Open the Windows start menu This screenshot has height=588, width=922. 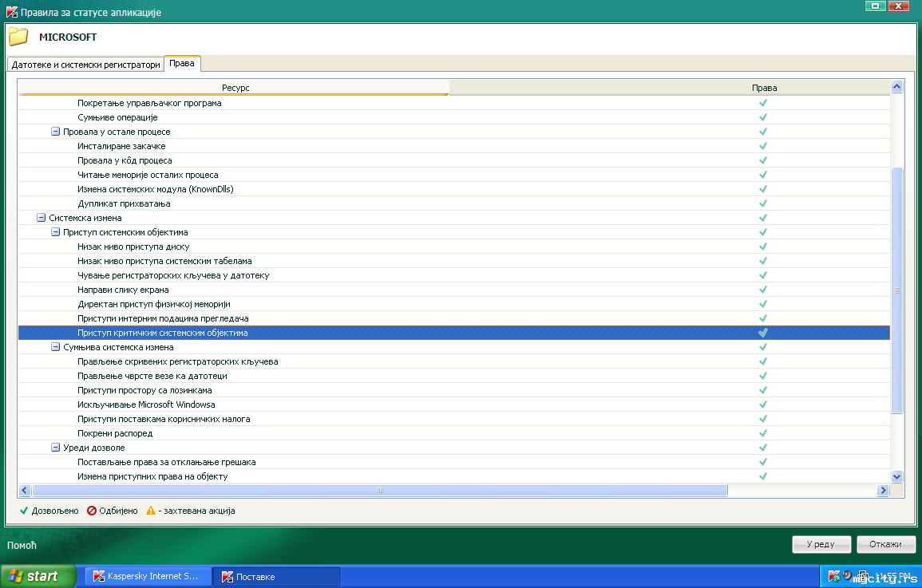pos(38,576)
